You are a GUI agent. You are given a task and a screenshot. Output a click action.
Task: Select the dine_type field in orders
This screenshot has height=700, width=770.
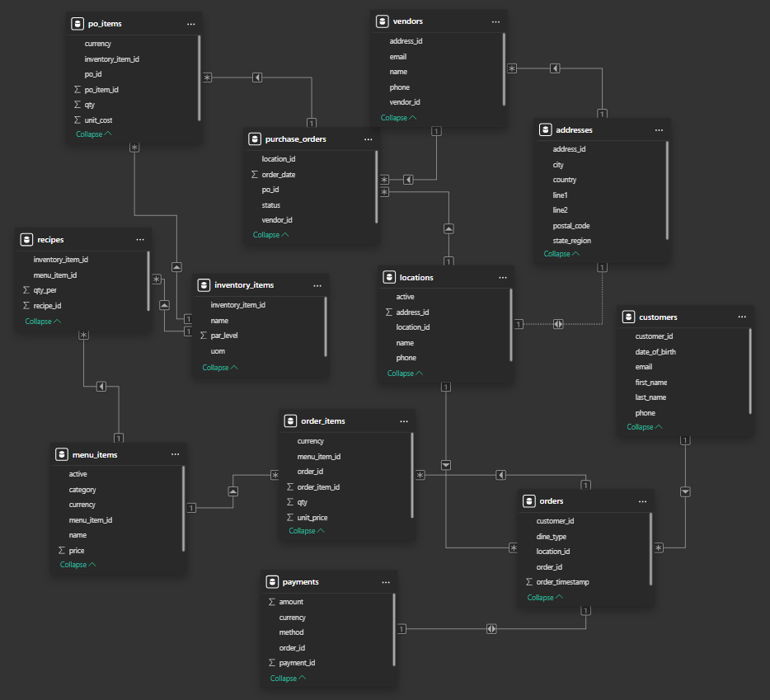(551, 537)
